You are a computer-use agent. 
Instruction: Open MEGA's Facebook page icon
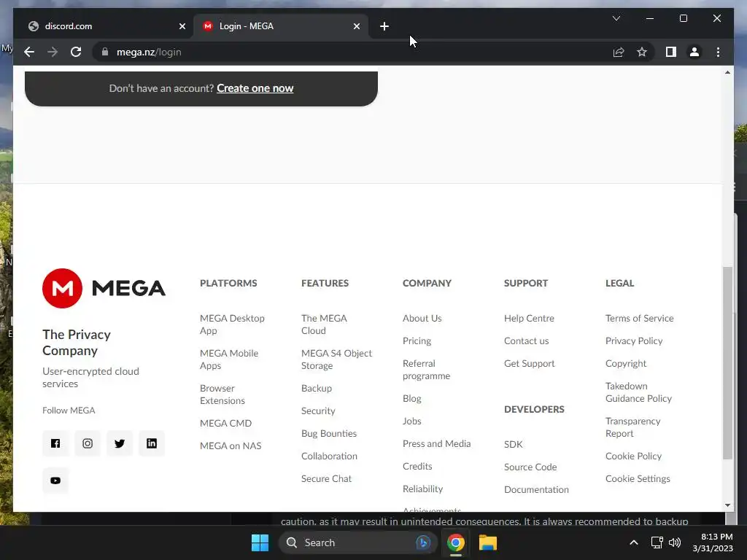[55, 443]
